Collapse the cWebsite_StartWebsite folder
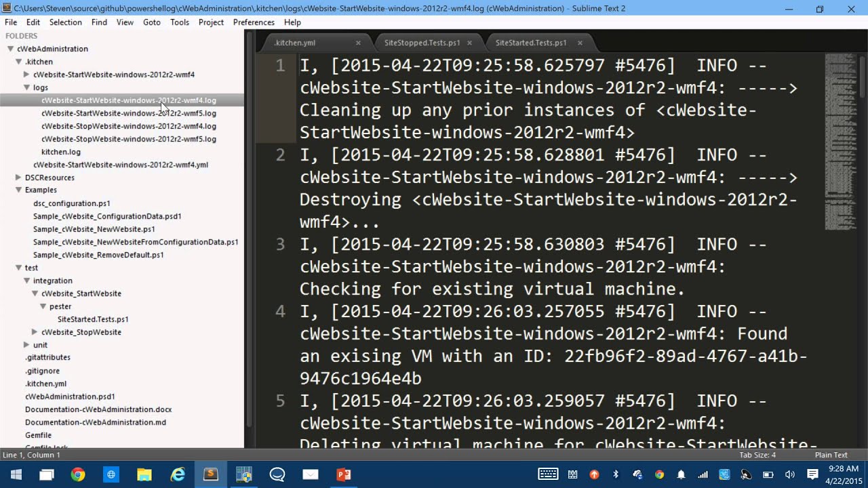Viewport: 868px width, 488px height. click(x=35, y=293)
